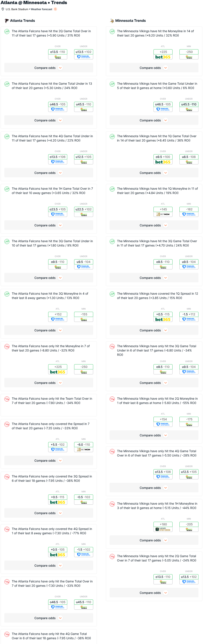Click the location pin icon beside U.S. Bank Stadium

pos(3,9)
